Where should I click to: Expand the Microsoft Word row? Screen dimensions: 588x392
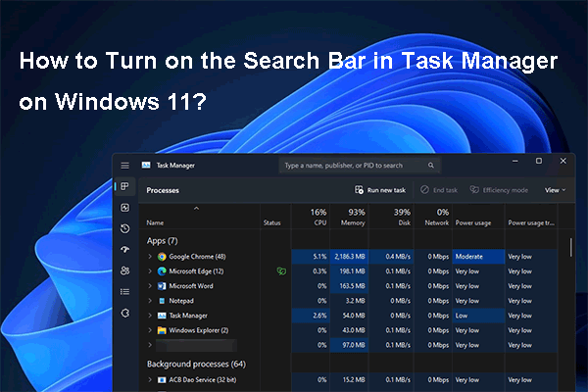150,286
